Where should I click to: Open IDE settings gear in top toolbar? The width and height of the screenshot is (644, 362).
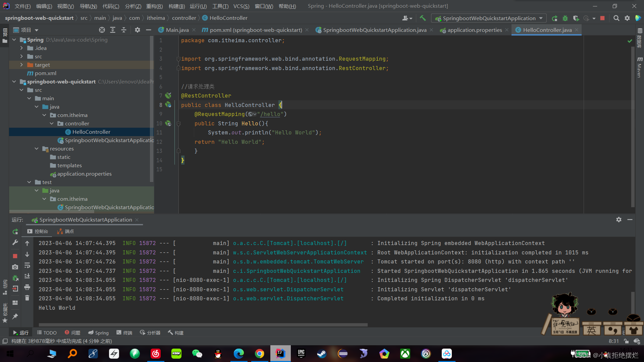pyautogui.click(x=627, y=18)
